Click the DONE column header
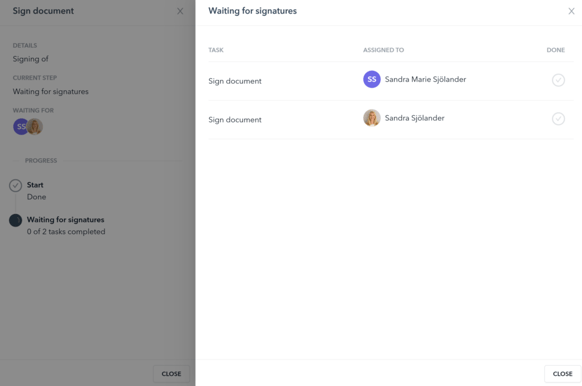The height and width of the screenshot is (386, 582). coord(556,50)
